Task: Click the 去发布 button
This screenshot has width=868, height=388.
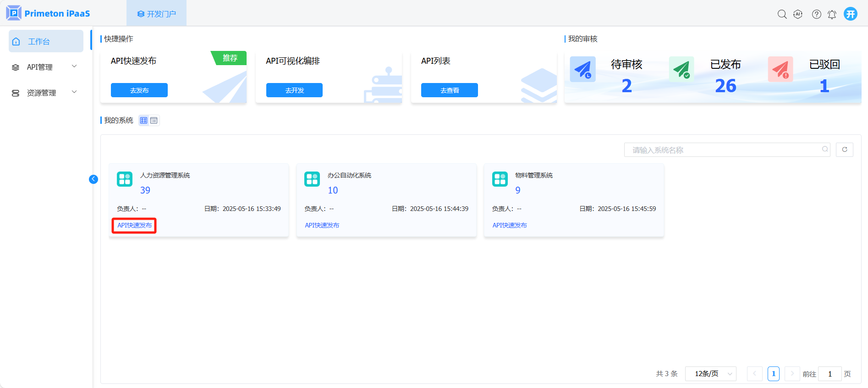Action: coord(139,90)
